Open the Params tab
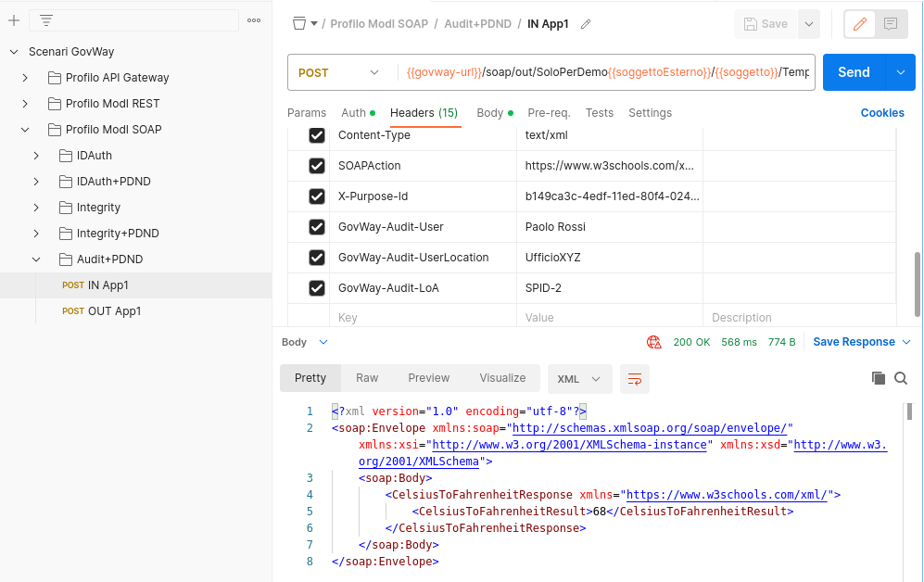Viewport: 924px width, 582px height. click(x=307, y=112)
